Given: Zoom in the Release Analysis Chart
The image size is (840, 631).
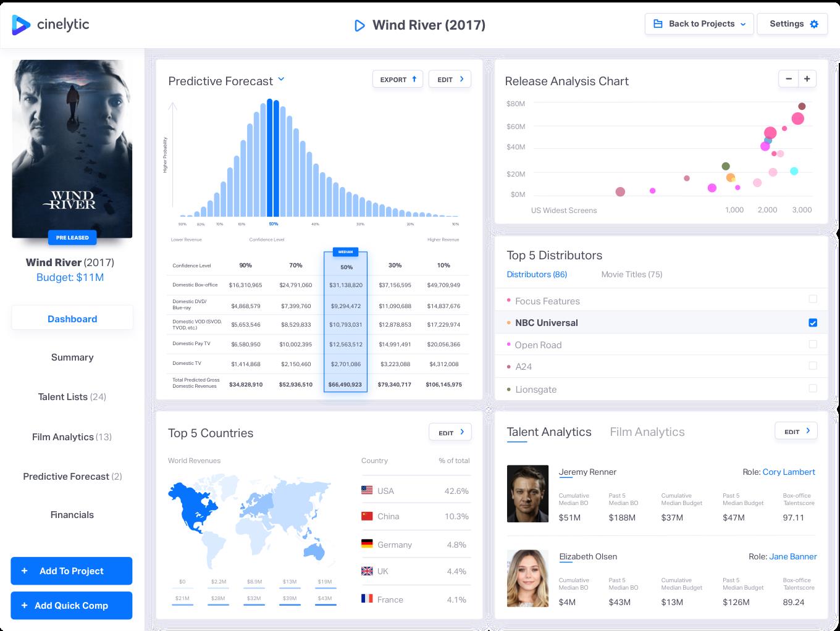Looking at the screenshot, I should click(x=807, y=79).
